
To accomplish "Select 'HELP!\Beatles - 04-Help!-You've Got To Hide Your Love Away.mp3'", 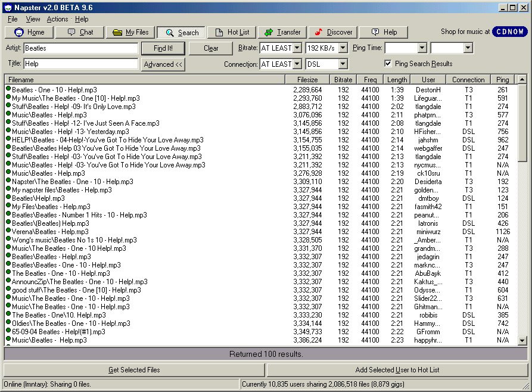I will (x=108, y=140).
